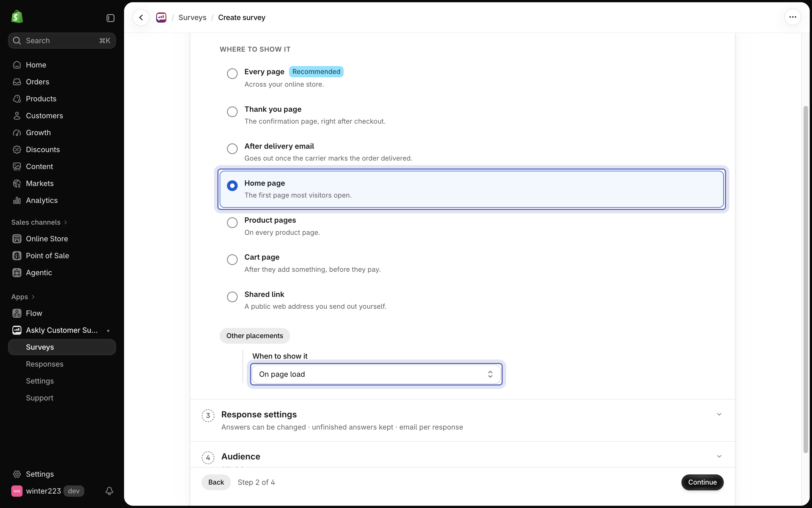The width and height of the screenshot is (812, 508).
Task: Click the Response settings heading
Action: tap(259, 414)
